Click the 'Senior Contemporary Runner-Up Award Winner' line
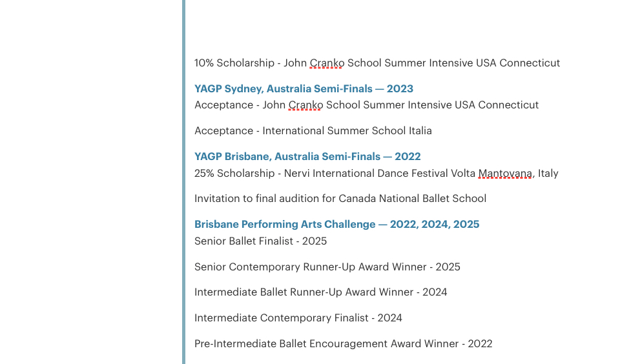 click(x=327, y=267)
